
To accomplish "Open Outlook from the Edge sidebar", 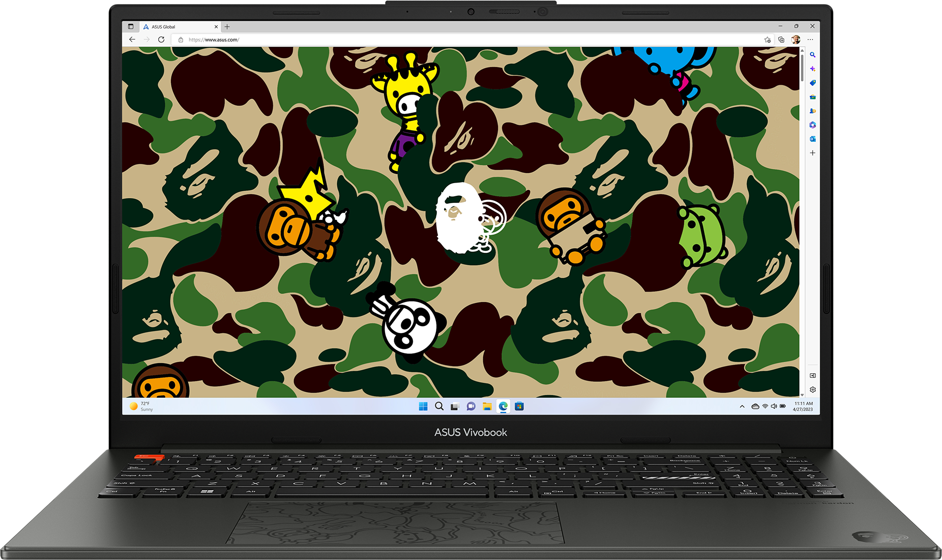I will click(813, 139).
